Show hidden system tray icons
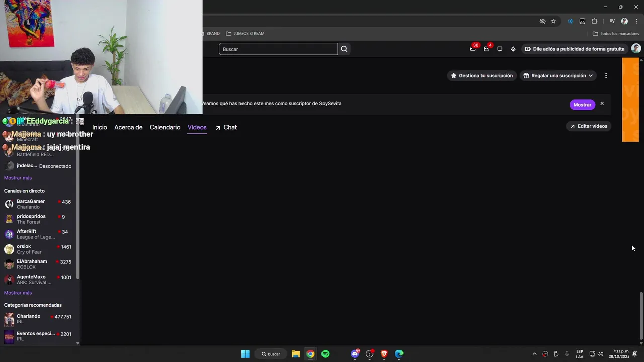Viewport: 644px width, 362px height. point(534,354)
